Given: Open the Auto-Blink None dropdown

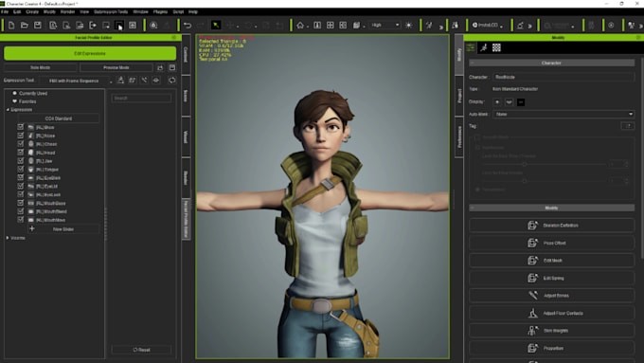Looking at the screenshot, I should coord(563,114).
